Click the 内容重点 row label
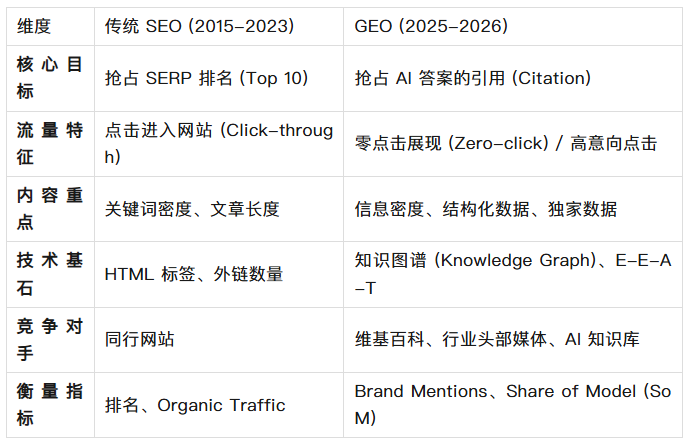Image resolution: width=688 pixels, height=445 pixels. [x=49, y=208]
